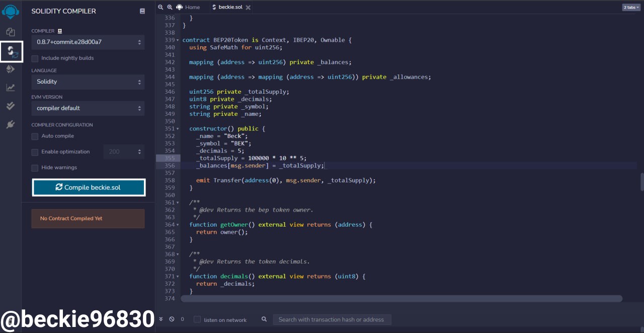644x333 pixels.
Task: Enable Include nightly builds checkbox
Action: pos(35,58)
